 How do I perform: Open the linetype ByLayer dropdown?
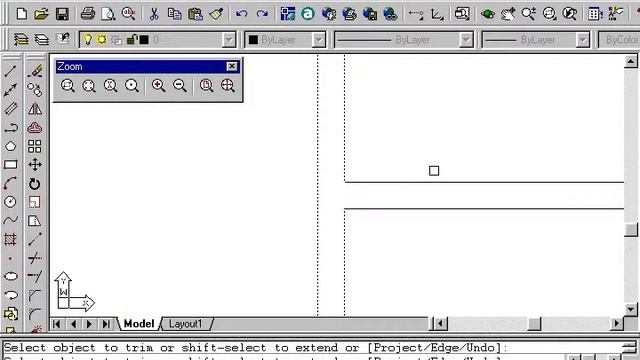pyautogui.click(x=466, y=40)
